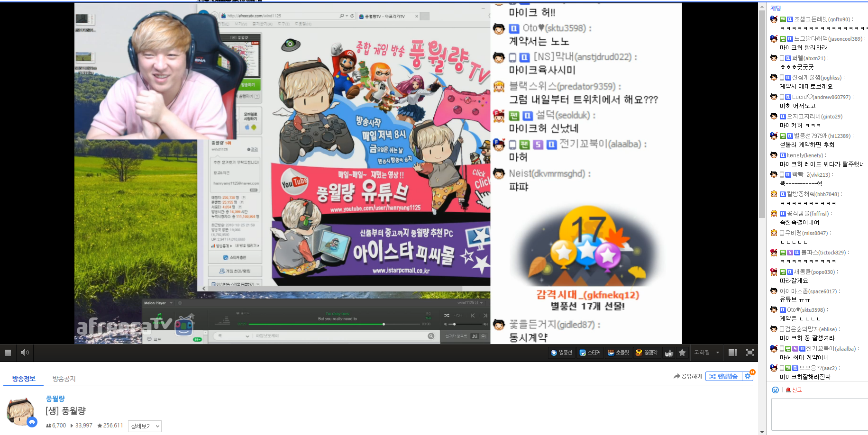Stop the live stream playback
The height and width of the screenshot is (435, 868).
point(8,353)
